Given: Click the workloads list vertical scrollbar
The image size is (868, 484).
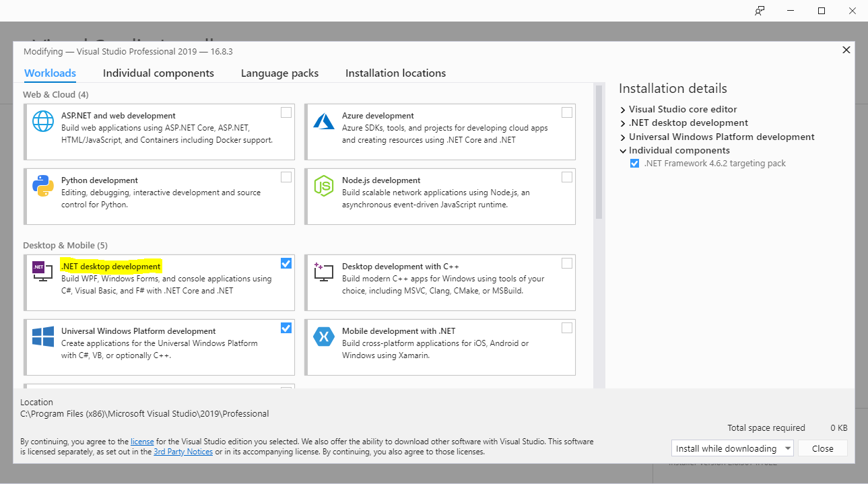Looking at the screenshot, I should point(598,152).
